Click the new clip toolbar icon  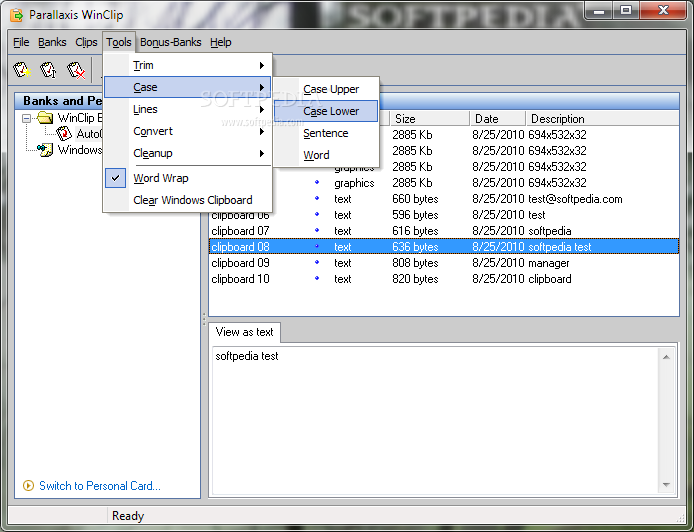click(22, 70)
